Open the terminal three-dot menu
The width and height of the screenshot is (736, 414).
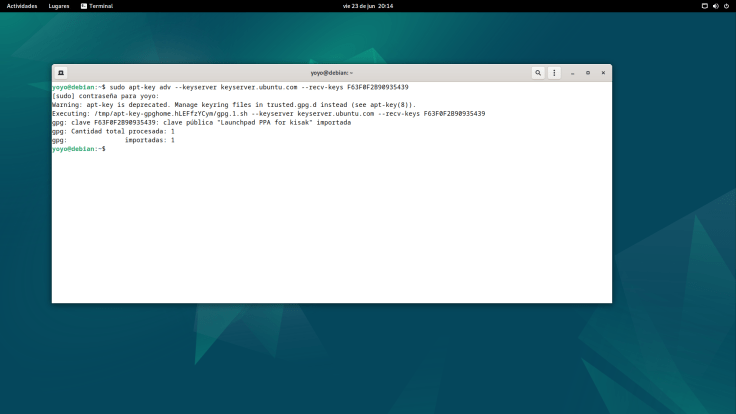(554, 73)
